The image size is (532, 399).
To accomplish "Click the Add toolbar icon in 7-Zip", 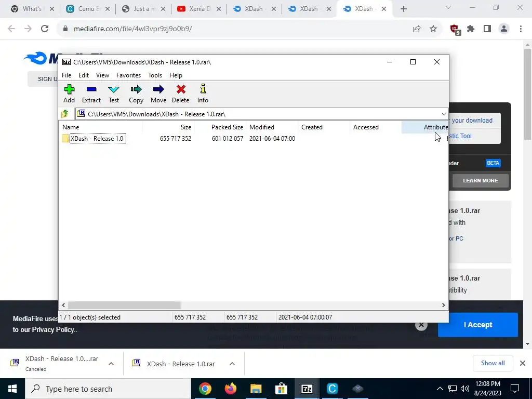I will click(x=69, y=94).
